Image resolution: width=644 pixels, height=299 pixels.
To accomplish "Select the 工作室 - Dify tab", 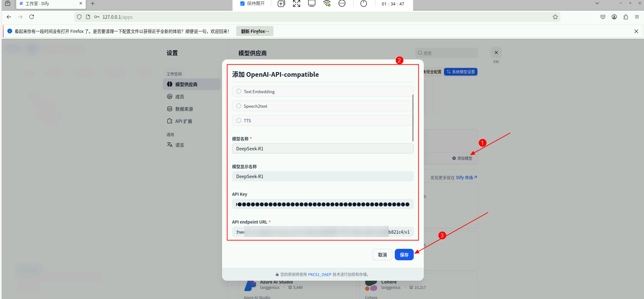I will pos(50,4).
